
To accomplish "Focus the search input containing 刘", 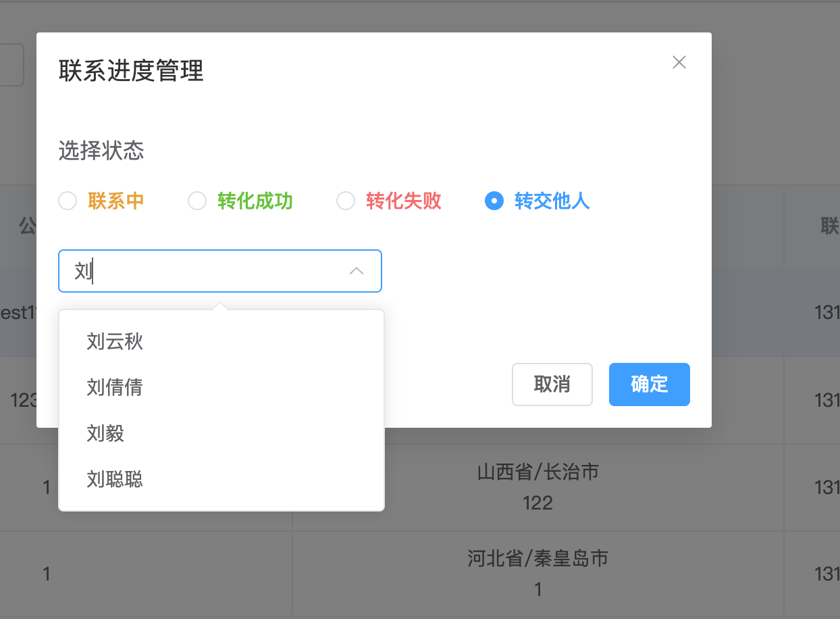I will [x=203, y=271].
